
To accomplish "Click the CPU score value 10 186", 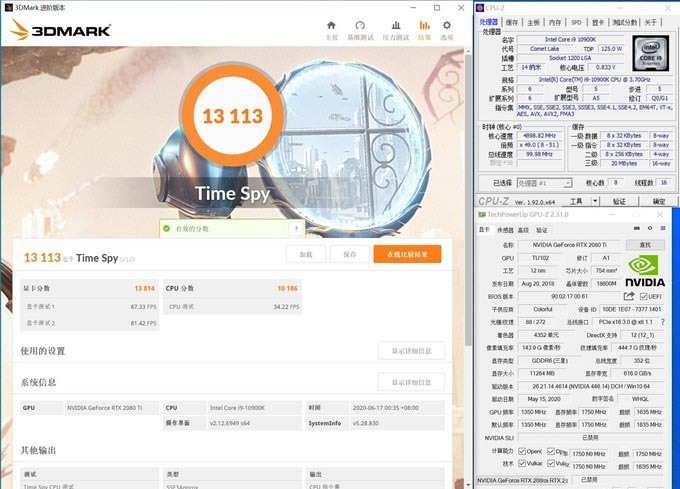I will (x=288, y=288).
